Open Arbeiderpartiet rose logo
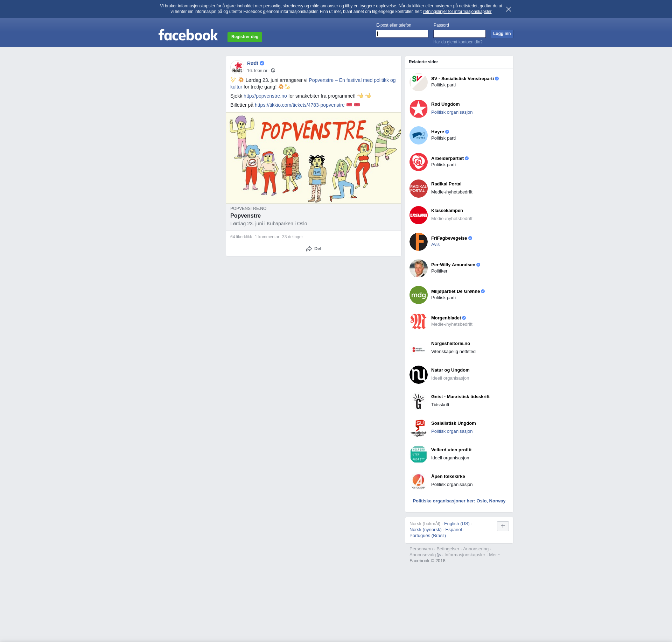The height and width of the screenshot is (642, 672). [419, 162]
